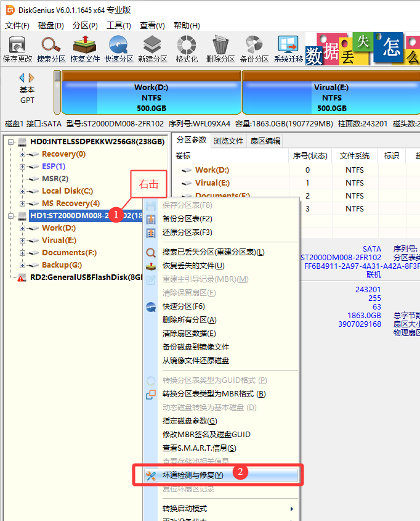Expand the Documents(F:) tree node
The image size is (420, 521).
coord(22,253)
